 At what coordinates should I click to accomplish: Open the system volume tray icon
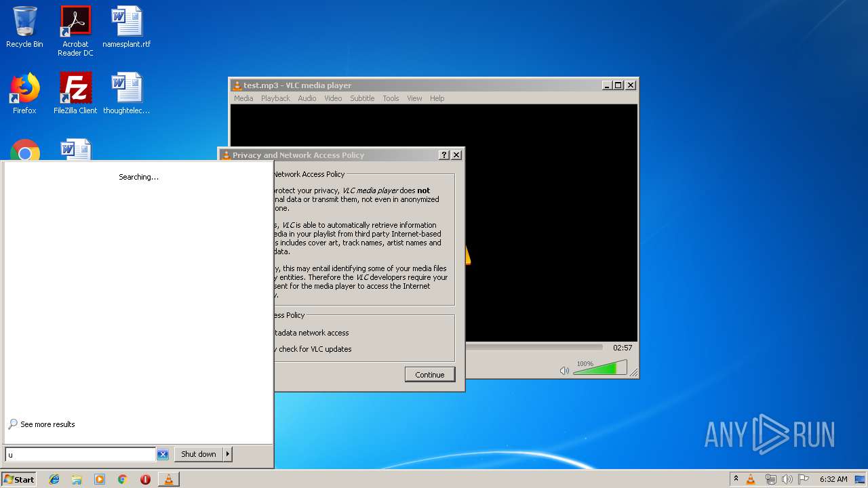[787, 479]
